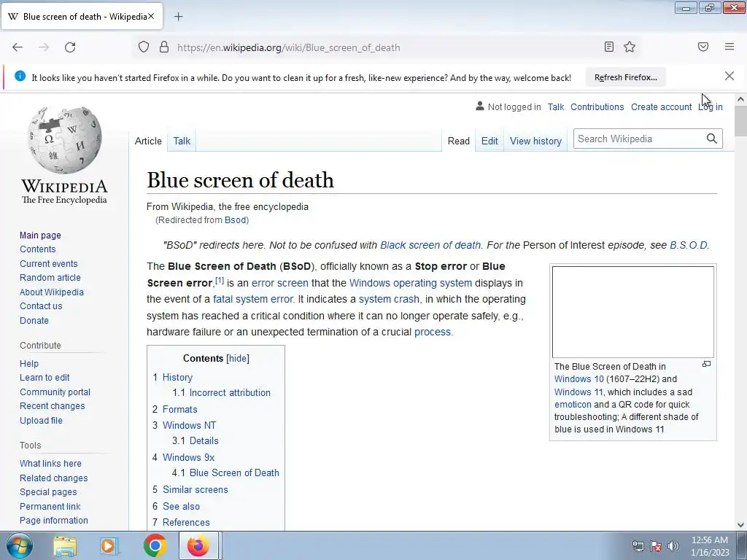Enlarge the infobox image via the enlarge icon
The image size is (747, 560).
(706, 365)
